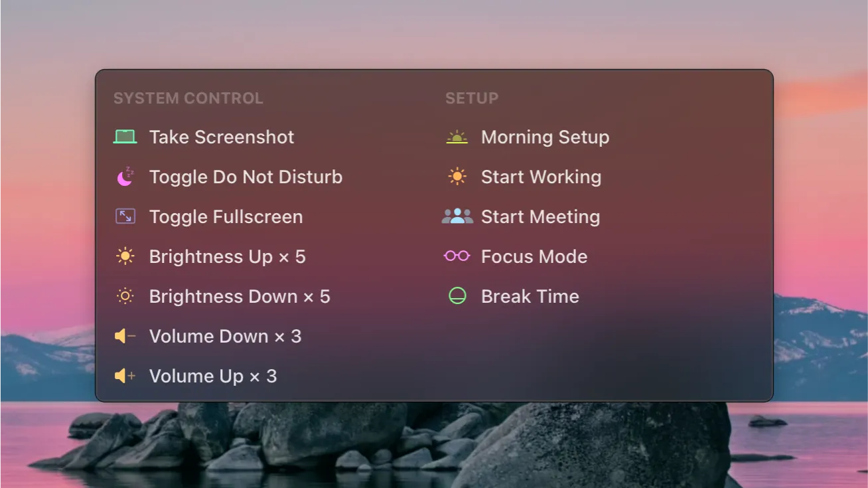Click the orange sun icon beside Start Working

(x=457, y=177)
